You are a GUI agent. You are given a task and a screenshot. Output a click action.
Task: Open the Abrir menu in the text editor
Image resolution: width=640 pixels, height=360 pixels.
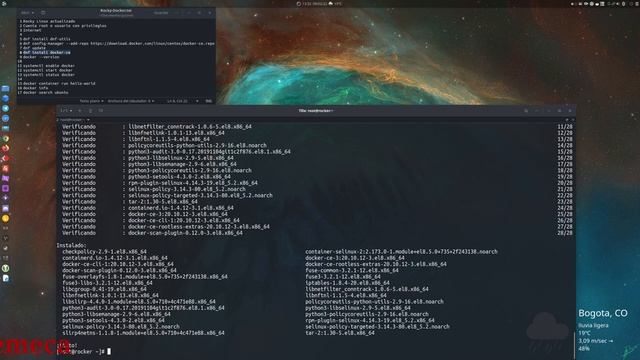coord(27,13)
